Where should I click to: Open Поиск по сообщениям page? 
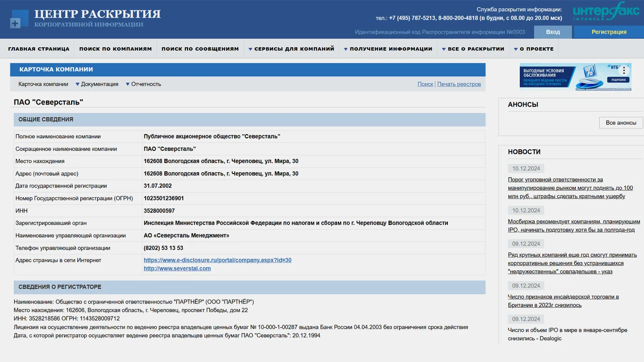coord(200,49)
